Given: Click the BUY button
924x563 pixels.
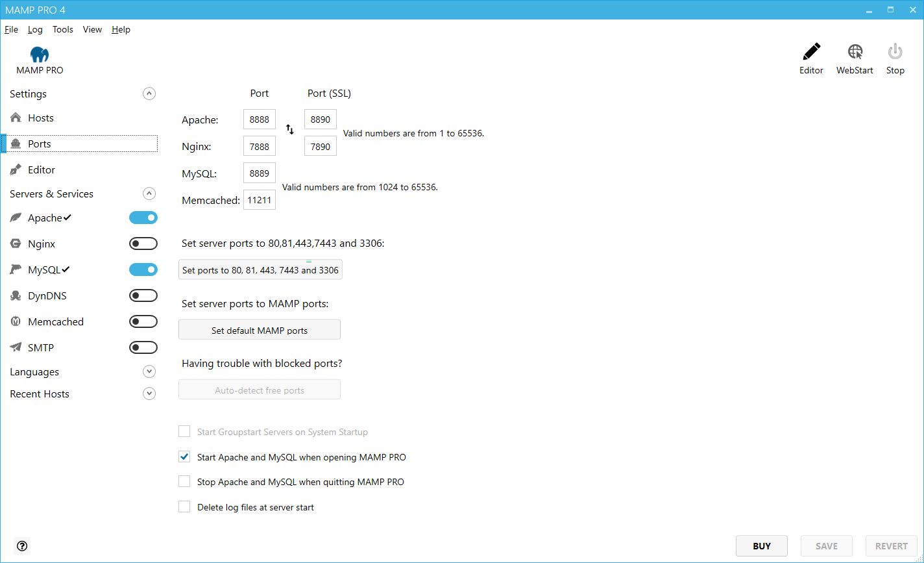Looking at the screenshot, I should coord(762,546).
